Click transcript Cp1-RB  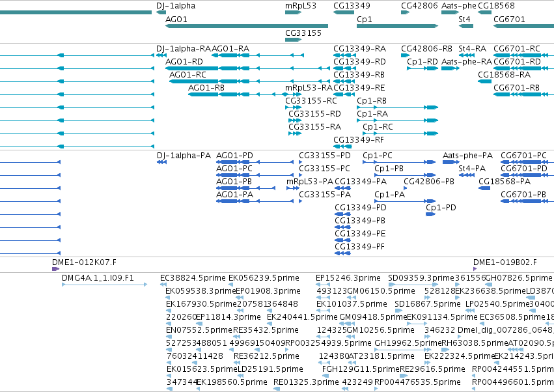point(372,101)
